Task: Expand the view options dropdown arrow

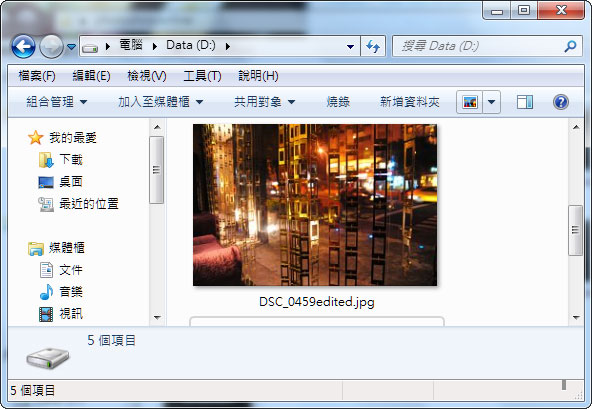Action: [x=492, y=102]
